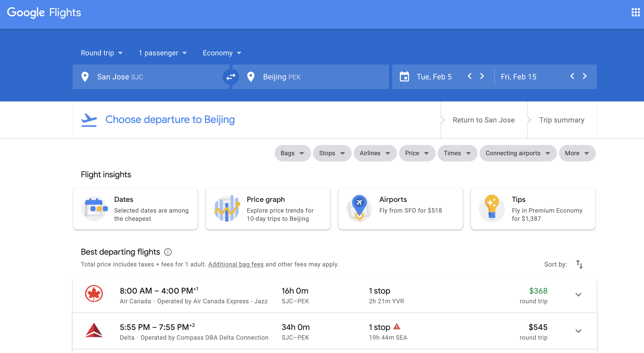The image size is (644, 353).
Task: Open the Airports insight card
Action: pos(401,209)
